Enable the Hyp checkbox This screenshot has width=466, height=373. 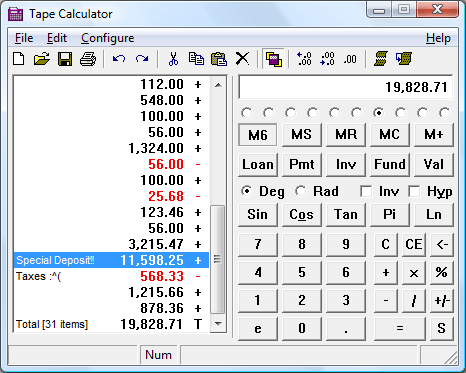430,191
